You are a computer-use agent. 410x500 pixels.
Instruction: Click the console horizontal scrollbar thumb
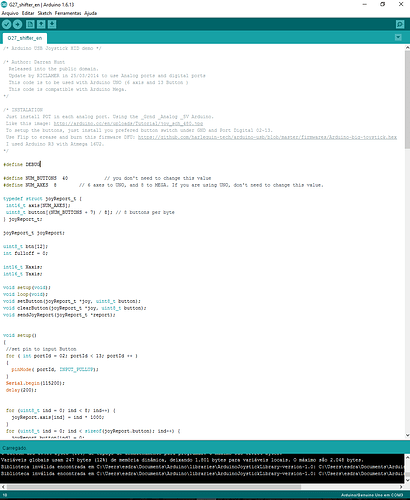154,487
